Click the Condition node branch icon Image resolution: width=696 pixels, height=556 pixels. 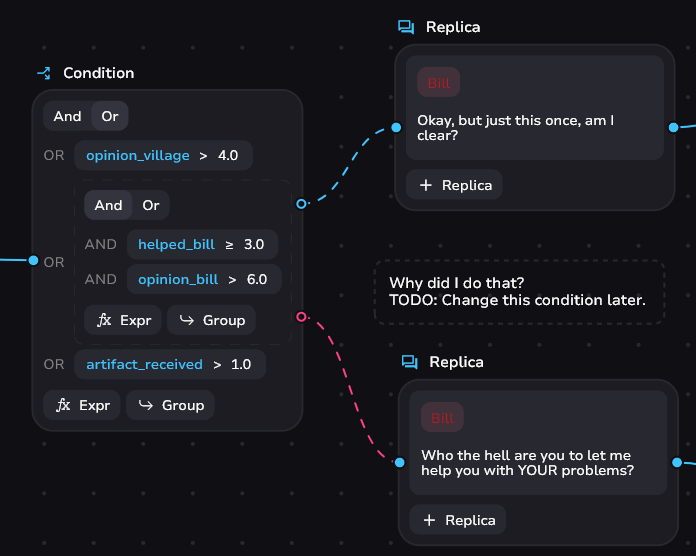click(x=44, y=73)
